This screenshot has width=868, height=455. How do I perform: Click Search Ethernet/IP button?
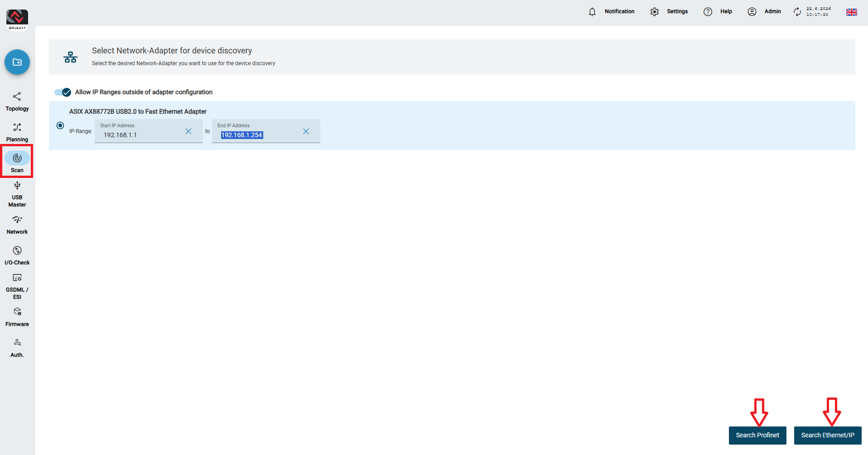coord(828,435)
